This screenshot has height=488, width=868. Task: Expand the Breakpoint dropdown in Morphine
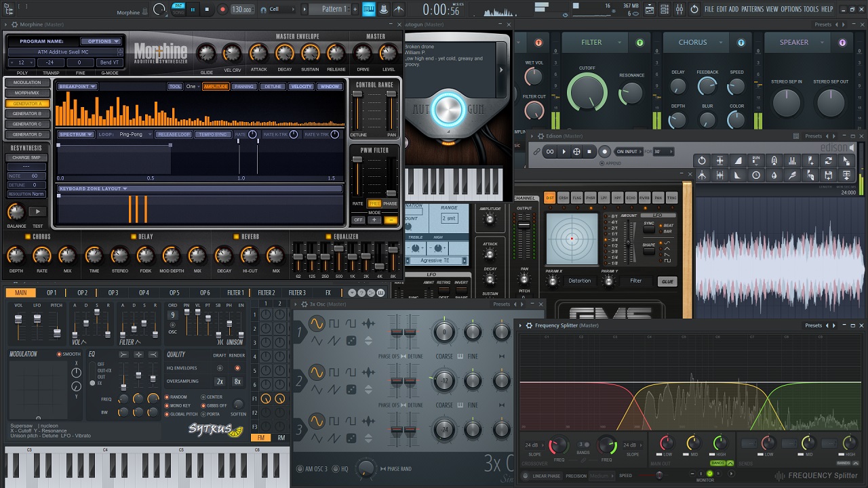[77, 87]
